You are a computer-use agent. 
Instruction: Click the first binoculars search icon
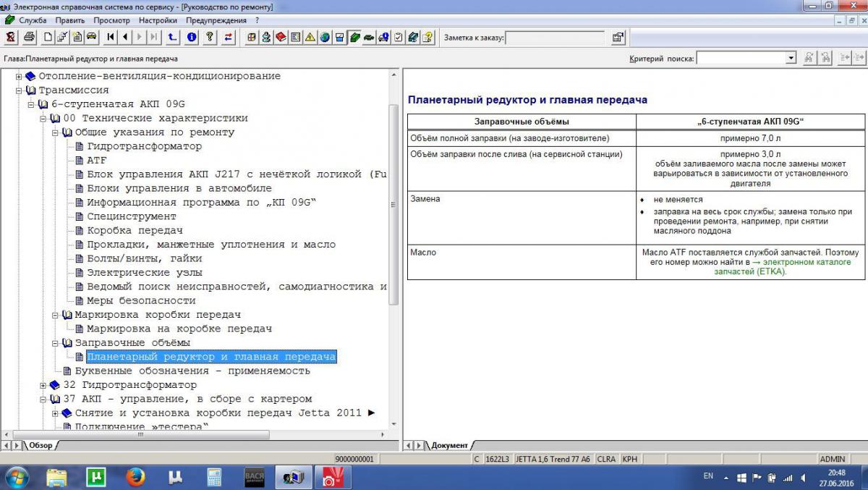tap(809, 58)
